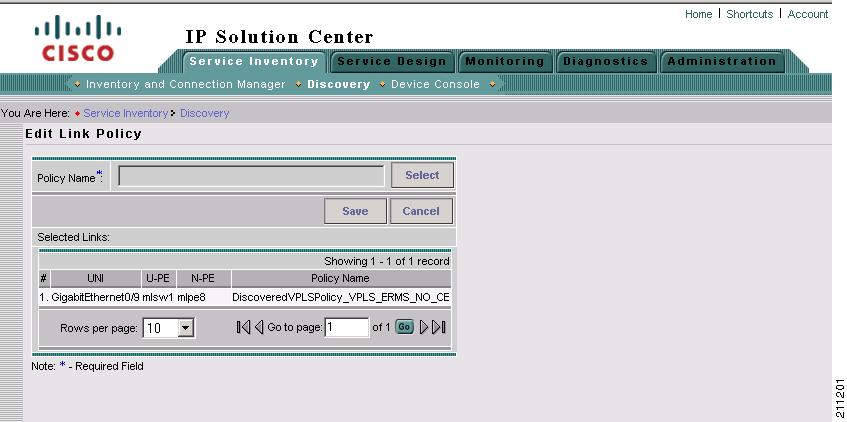Viewport: 847px width, 422px height.
Task: Select Inventory and Connection Manager submenu
Action: tap(185, 84)
